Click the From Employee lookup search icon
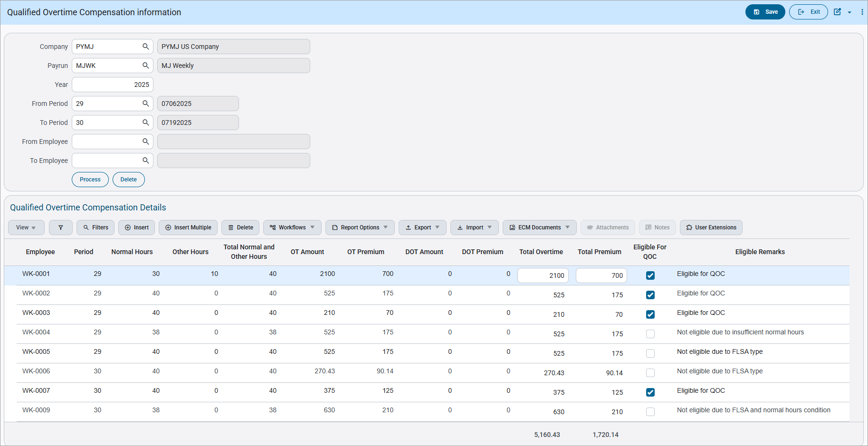 146,142
